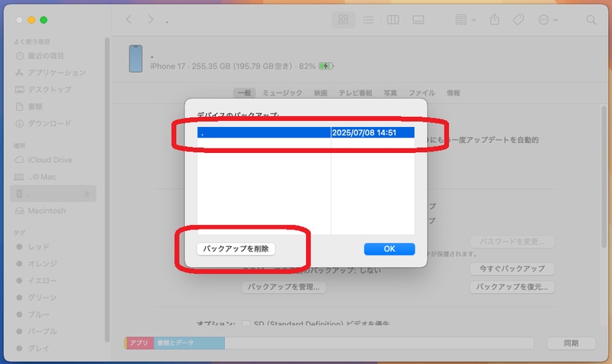612x364 pixels.
Task: Click the 同期 button
Action: 571,343
